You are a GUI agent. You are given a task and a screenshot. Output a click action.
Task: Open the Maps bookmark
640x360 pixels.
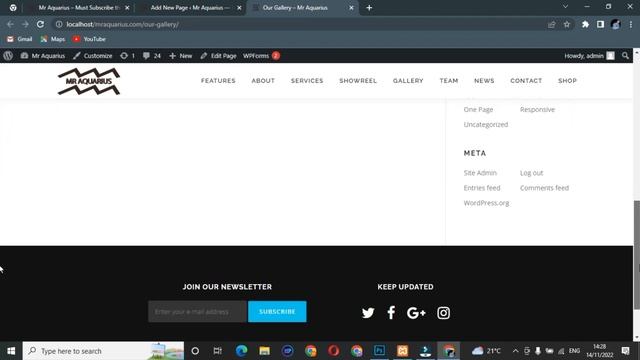pyautogui.click(x=53, y=39)
